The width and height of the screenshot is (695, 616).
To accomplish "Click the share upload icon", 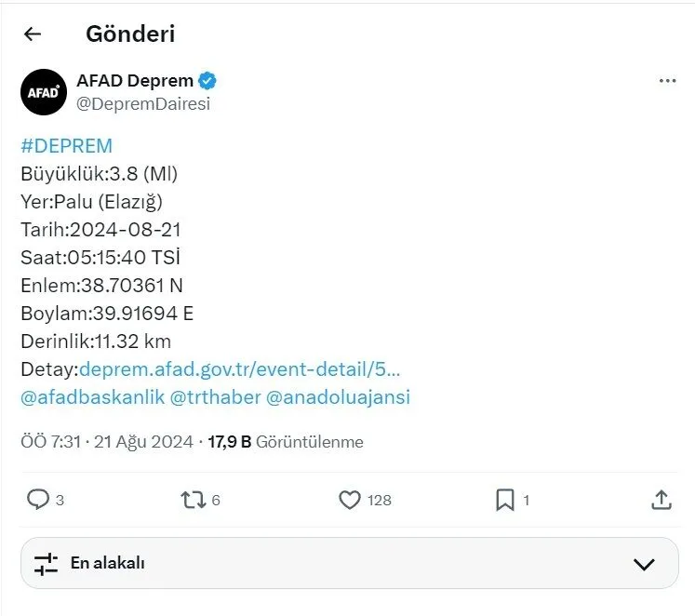I will coord(662,500).
